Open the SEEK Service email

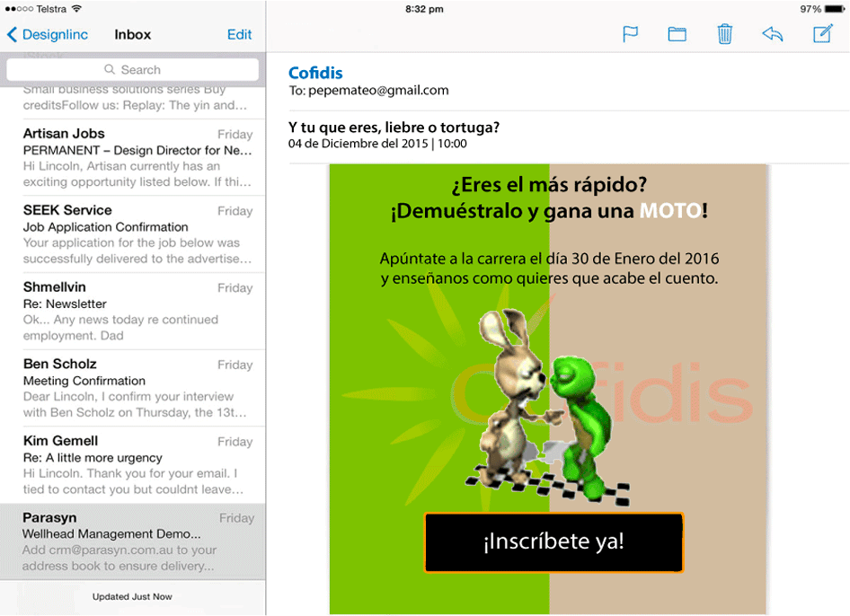tap(133, 234)
